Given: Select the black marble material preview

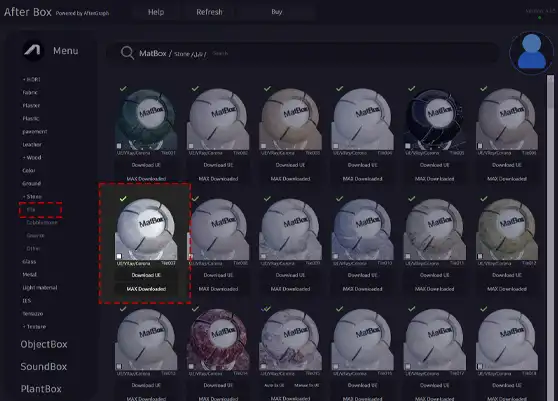Looking at the screenshot, I should 435,119.
